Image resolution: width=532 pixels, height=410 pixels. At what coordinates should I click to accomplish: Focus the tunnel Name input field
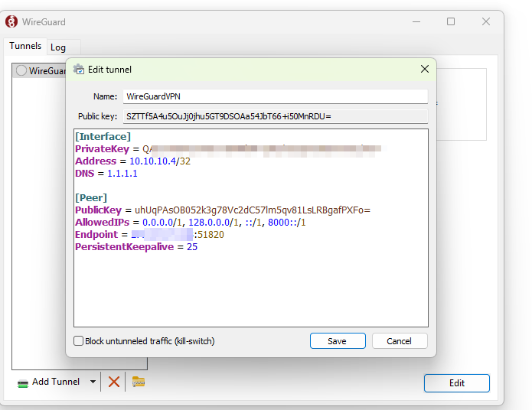275,96
